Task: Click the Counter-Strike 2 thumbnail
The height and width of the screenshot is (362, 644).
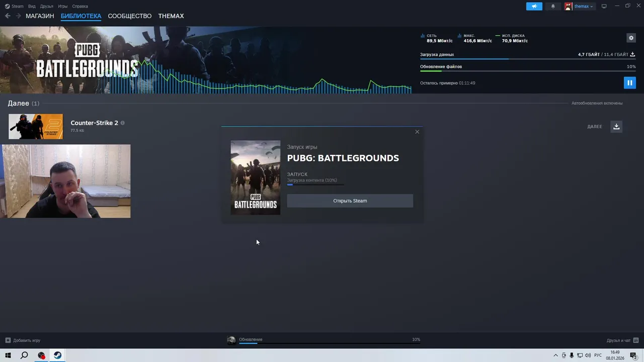Action: coord(36,126)
